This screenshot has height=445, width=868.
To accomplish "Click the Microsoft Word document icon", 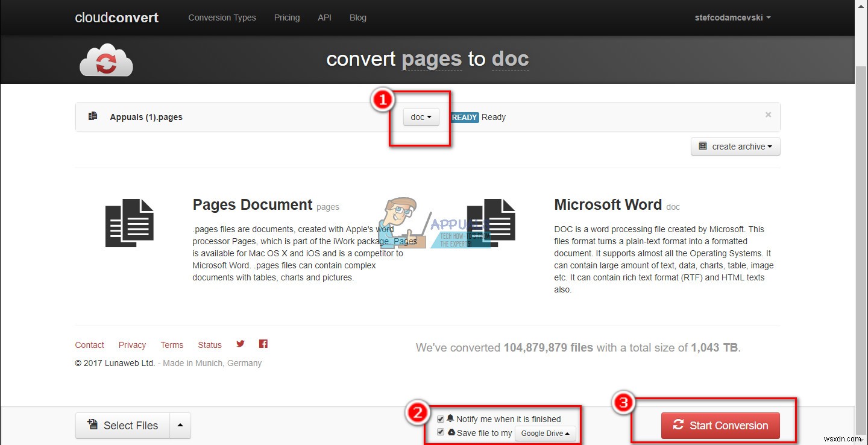I will [x=491, y=223].
